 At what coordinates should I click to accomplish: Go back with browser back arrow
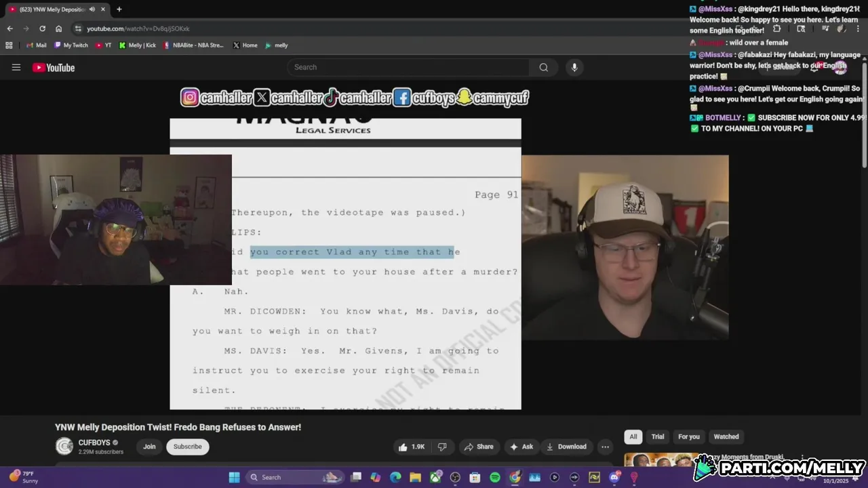click(9, 28)
